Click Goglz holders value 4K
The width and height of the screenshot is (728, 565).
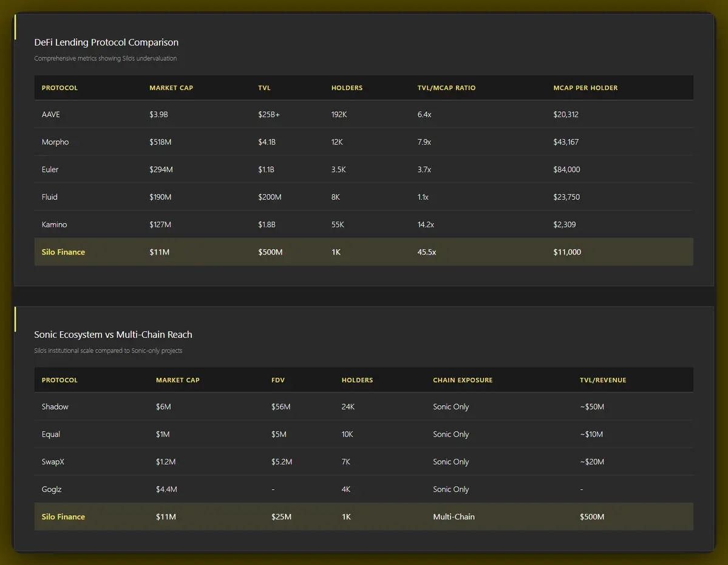click(346, 489)
